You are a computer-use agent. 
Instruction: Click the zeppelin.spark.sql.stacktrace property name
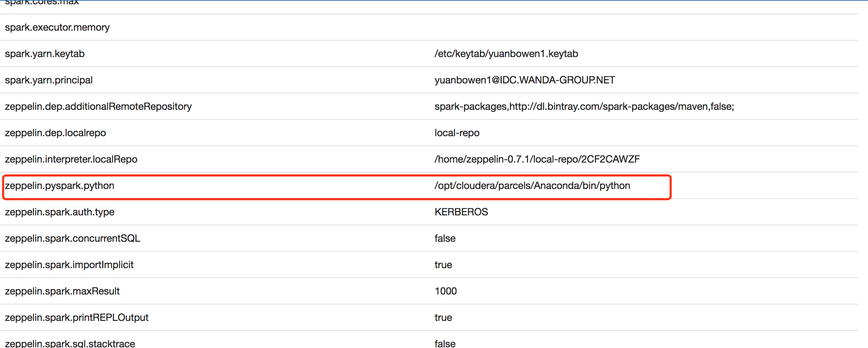pos(70,343)
